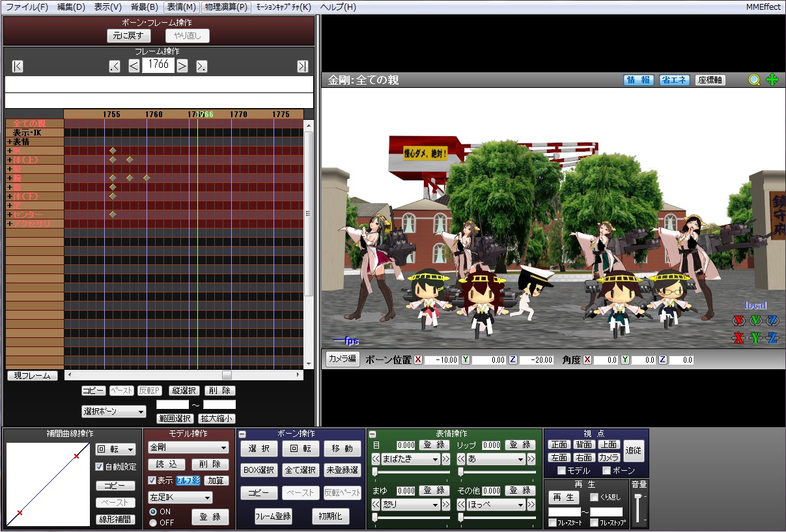Click the red X rotation axis gizmo
Screen dimensions: 786x532
(x=738, y=320)
